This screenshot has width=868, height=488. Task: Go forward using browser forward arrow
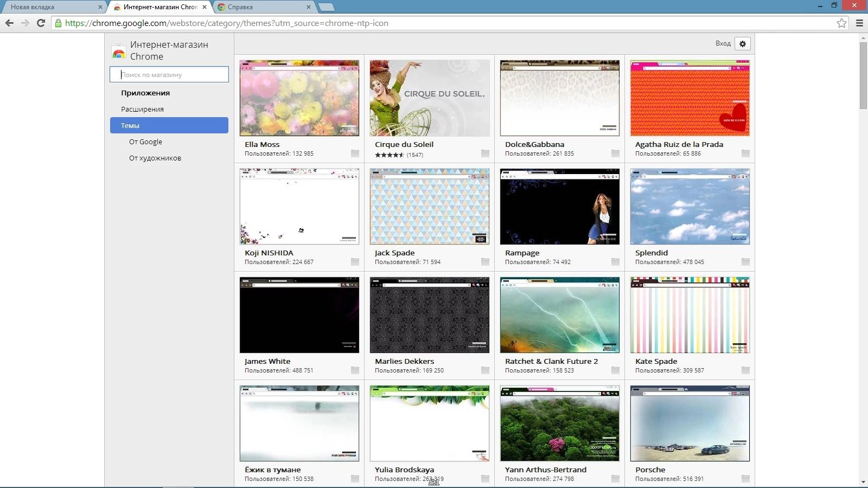pyautogui.click(x=25, y=23)
